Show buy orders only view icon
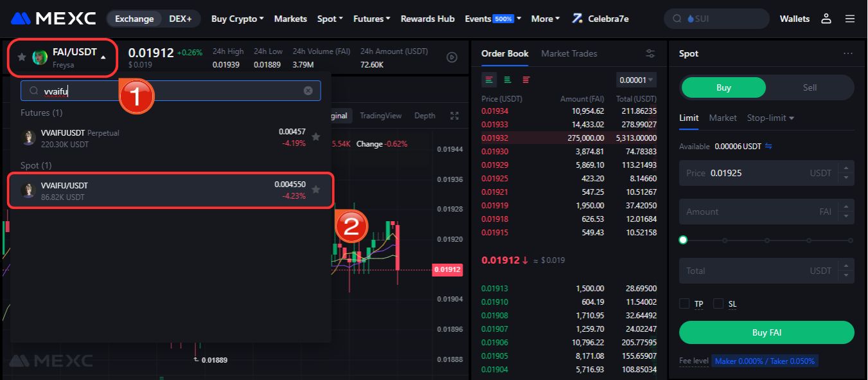This screenshot has height=380, width=868. pos(508,80)
